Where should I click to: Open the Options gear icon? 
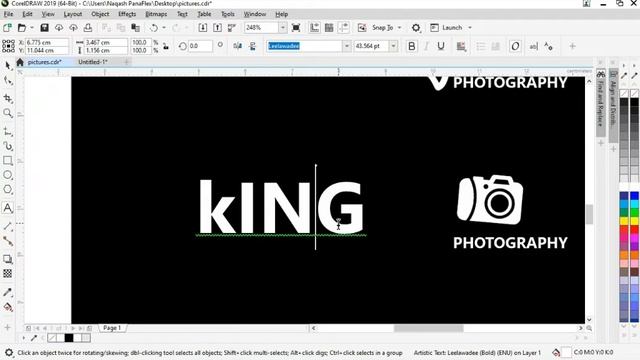416,28
